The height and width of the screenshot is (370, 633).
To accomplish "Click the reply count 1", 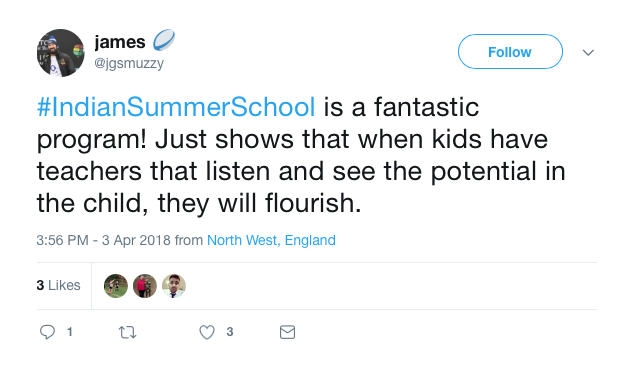I will point(70,332).
